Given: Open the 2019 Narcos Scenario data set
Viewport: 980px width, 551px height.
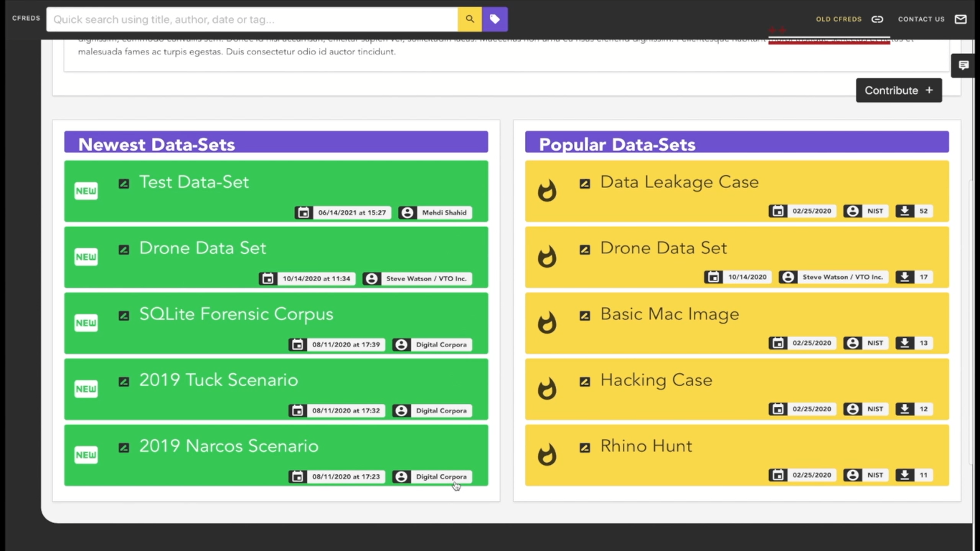Looking at the screenshot, I should pyautogui.click(x=228, y=446).
